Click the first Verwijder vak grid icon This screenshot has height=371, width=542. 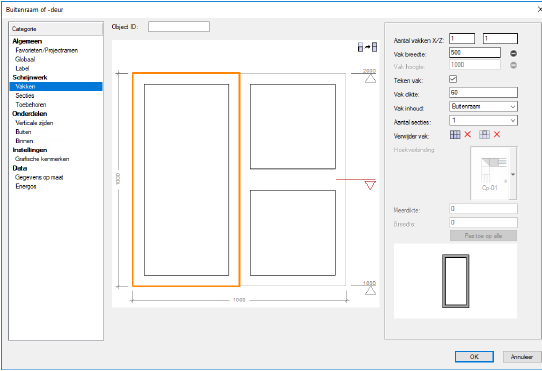[455, 135]
